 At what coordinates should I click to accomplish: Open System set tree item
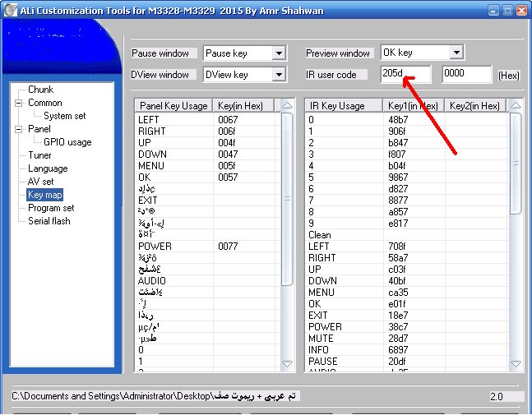point(64,116)
